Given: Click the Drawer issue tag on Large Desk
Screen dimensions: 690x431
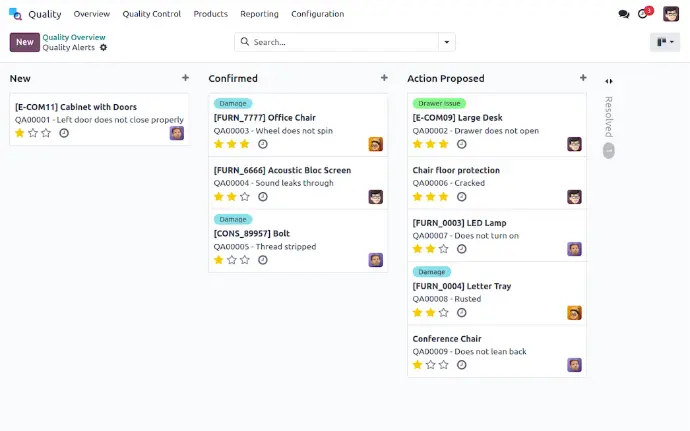Looking at the screenshot, I should (x=438, y=103).
